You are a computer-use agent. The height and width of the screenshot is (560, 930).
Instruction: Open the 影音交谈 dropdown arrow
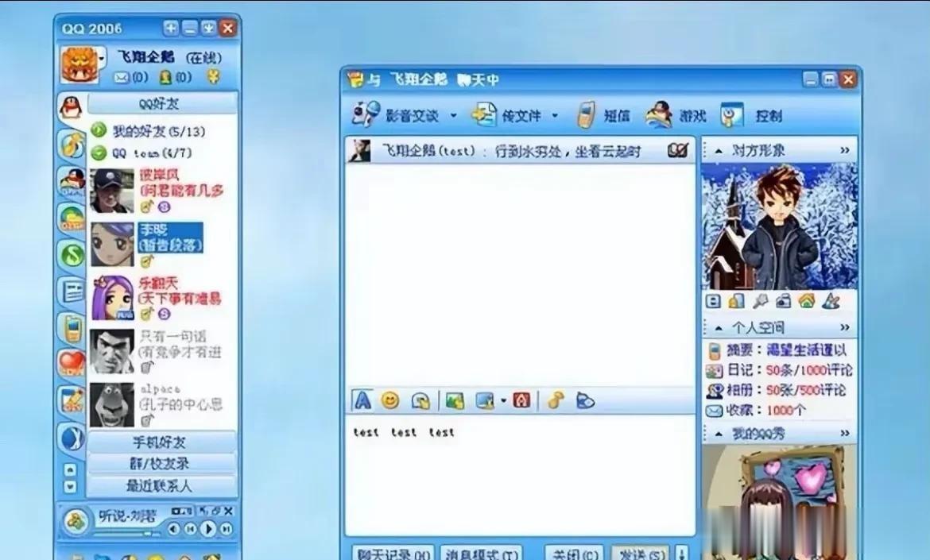coord(453,115)
